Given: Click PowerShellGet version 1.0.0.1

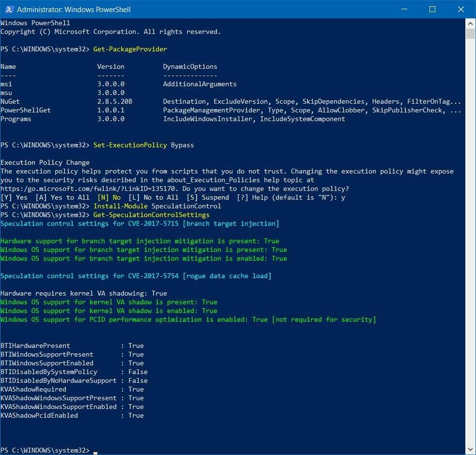Looking at the screenshot, I should [111, 110].
